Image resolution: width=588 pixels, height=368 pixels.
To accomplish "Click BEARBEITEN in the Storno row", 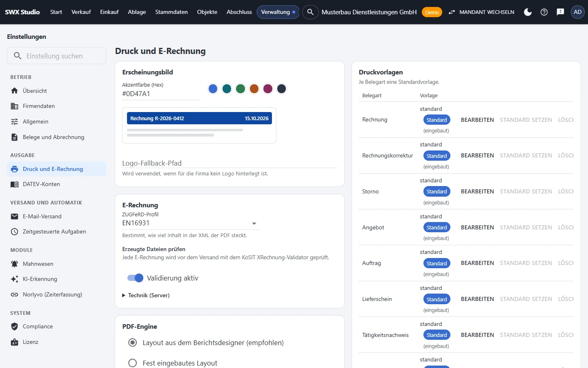I will 477,191.
